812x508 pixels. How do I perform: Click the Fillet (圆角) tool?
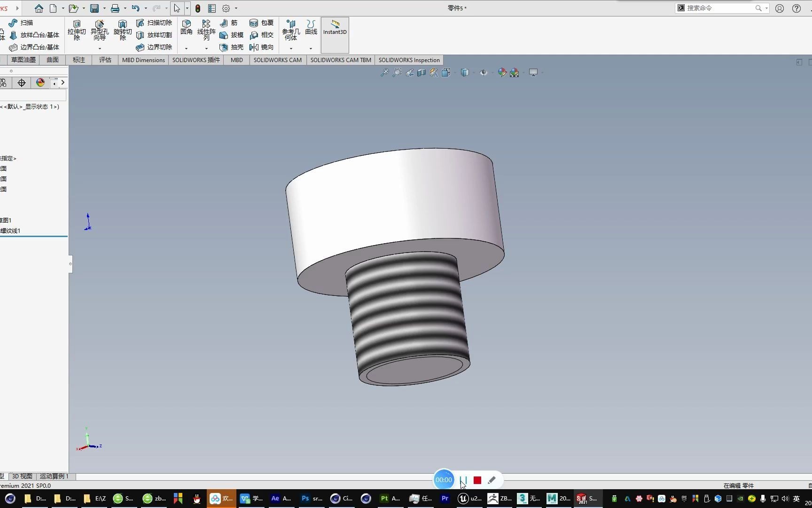pos(187,27)
